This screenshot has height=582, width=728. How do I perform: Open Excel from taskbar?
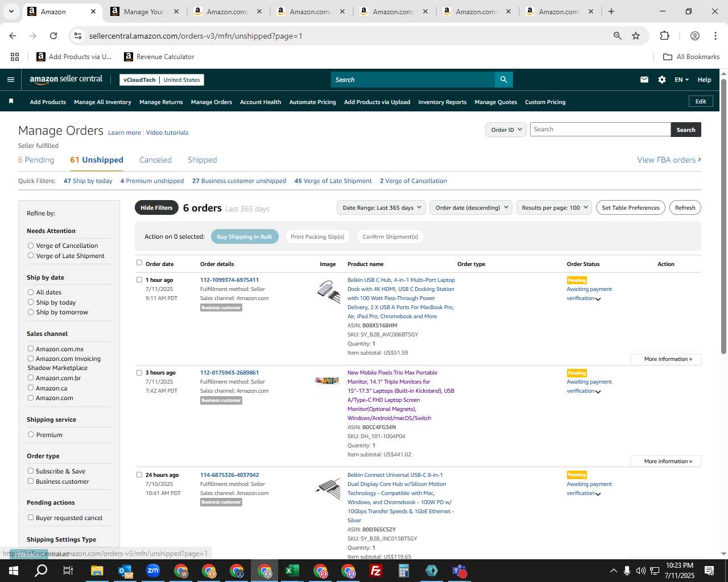coord(292,571)
